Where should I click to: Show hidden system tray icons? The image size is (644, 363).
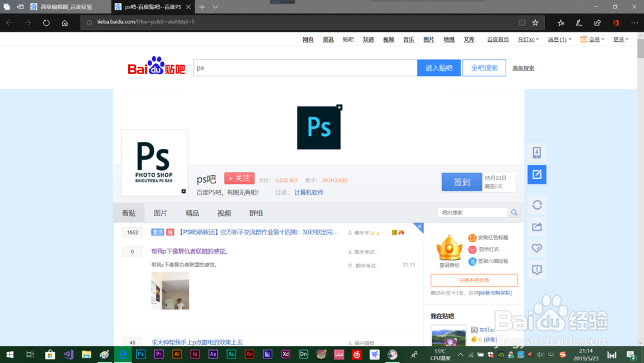pyautogui.click(x=460, y=355)
